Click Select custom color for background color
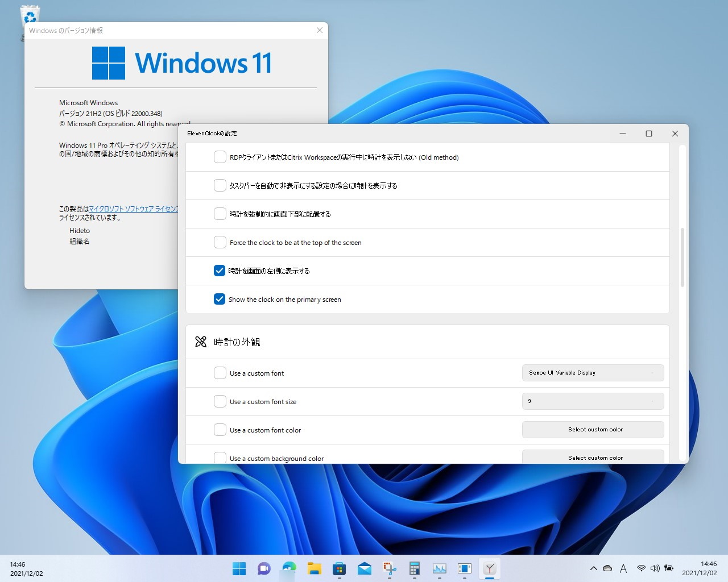Screen dimensions: 728x582 tap(593, 457)
